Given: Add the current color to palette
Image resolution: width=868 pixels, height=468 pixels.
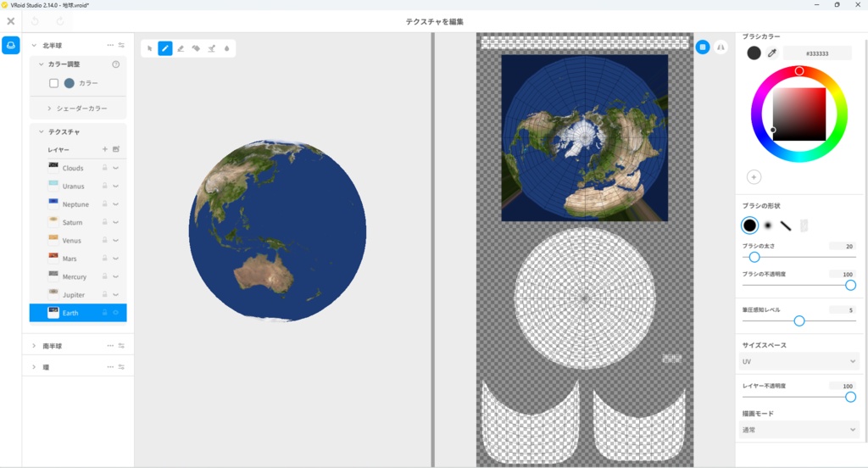Looking at the screenshot, I should click(754, 177).
